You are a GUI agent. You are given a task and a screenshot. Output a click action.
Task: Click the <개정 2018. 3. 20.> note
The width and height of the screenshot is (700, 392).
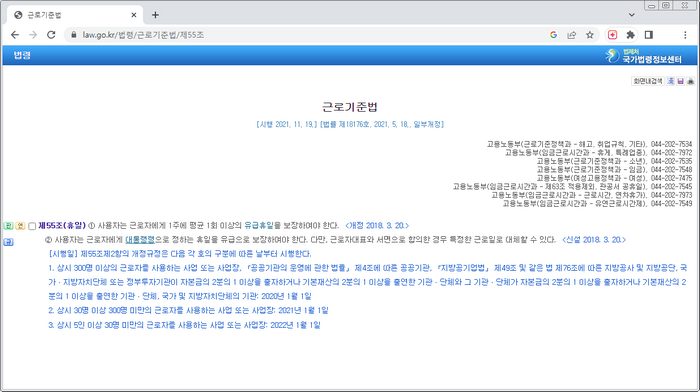point(377,225)
